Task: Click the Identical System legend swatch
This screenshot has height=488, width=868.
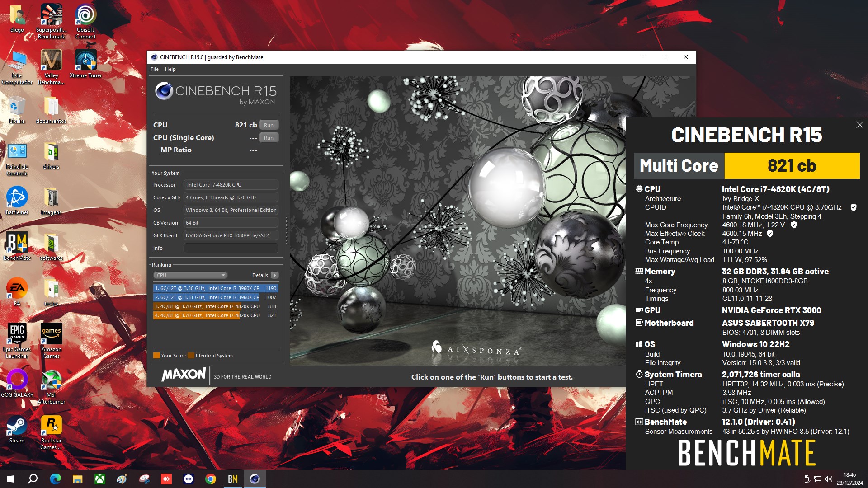Action: coord(191,356)
